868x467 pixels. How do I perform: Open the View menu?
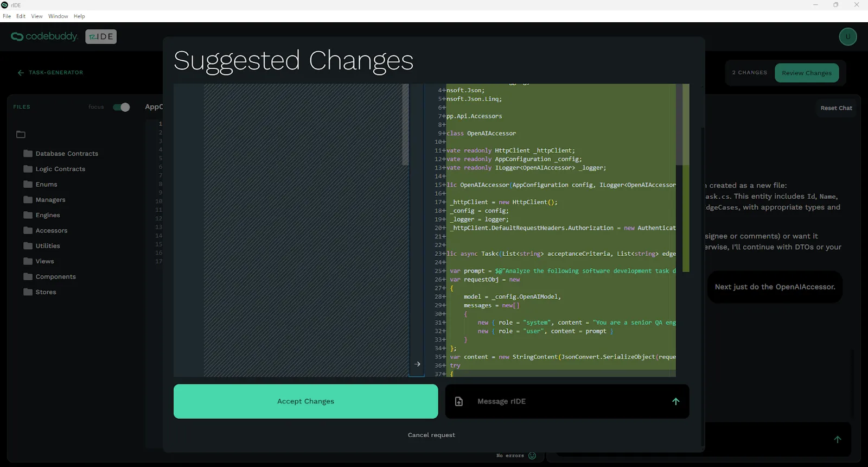(x=36, y=16)
